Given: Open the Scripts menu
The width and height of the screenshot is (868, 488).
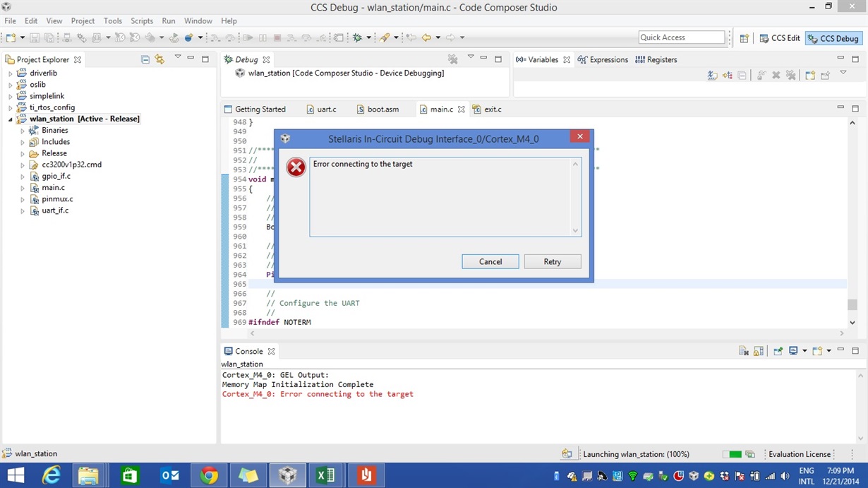Looking at the screenshot, I should point(142,20).
